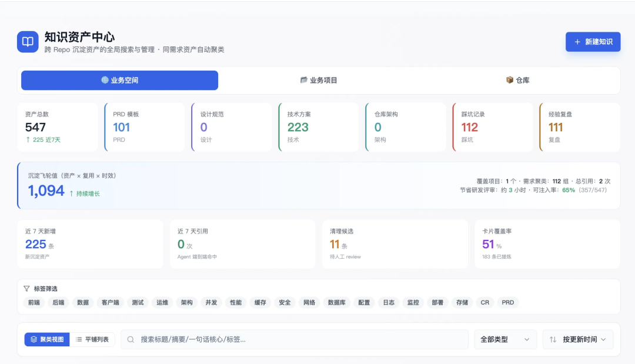635x364 pixels.
Task: Click the book logo icon of 知识资产中心
Action: pos(28,42)
